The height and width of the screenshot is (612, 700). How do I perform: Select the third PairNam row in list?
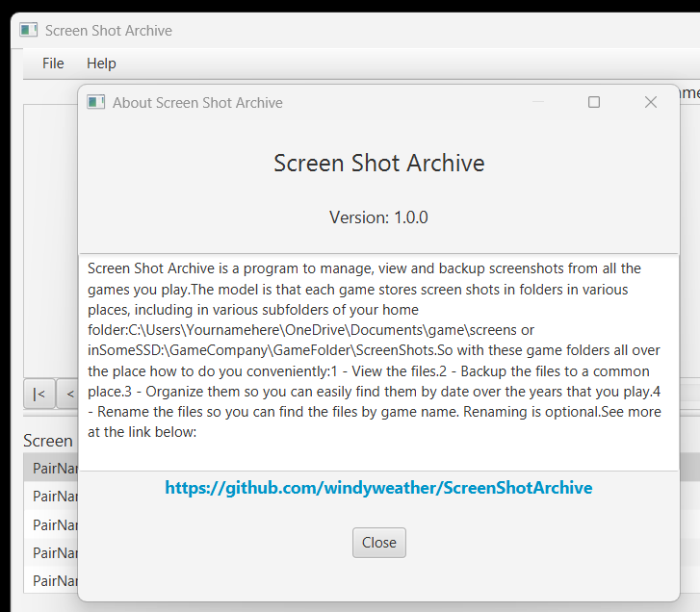[x=54, y=524]
